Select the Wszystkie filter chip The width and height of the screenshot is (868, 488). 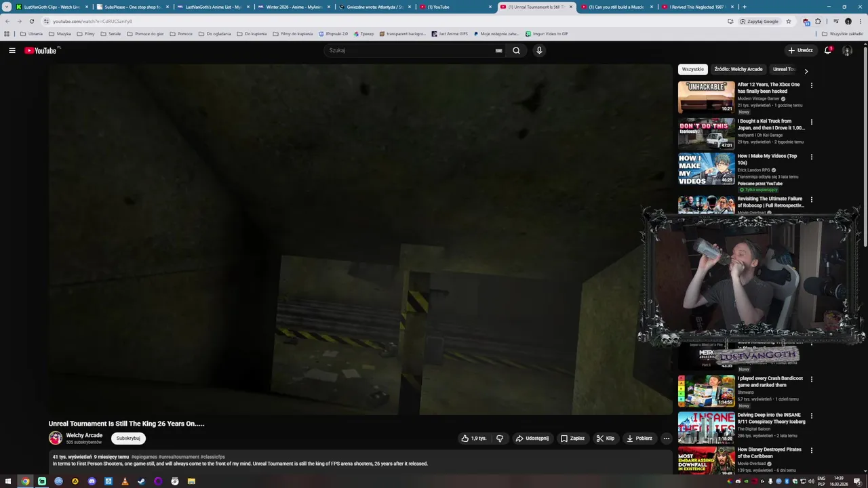click(693, 69)
